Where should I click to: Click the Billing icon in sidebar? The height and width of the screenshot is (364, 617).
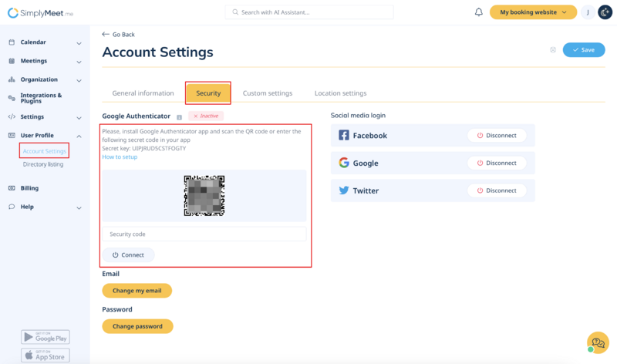pyautogui.click(x=12, y=188)
